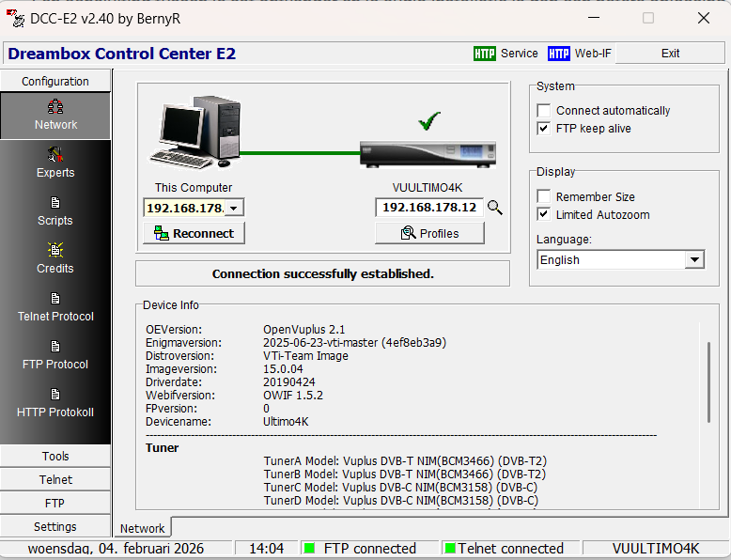Click the Telnet connected green indicator
The image size is (731, 560).
click(x=450, y=549)
